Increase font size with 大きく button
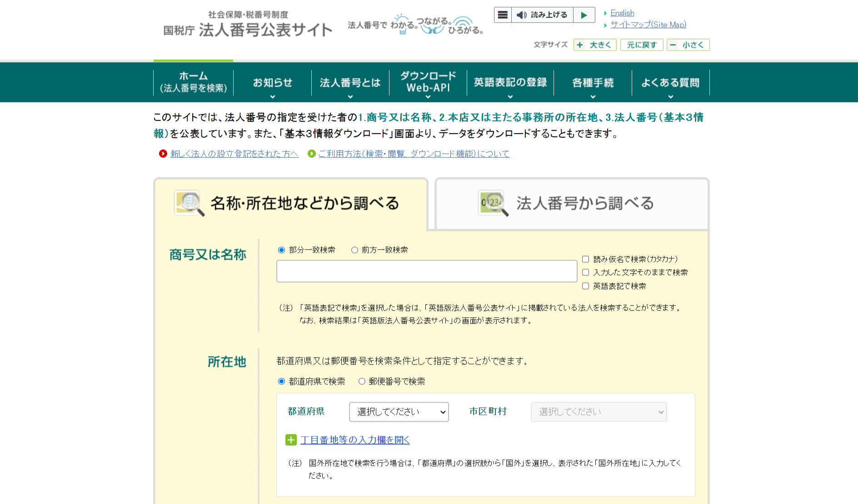This screenshot has width=858, height=504. click(595, 45)
